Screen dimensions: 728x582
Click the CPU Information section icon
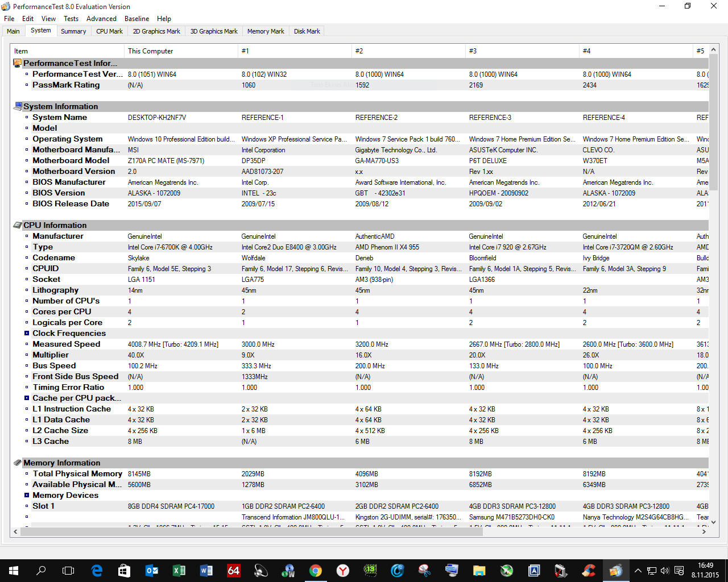coord(18,225)
